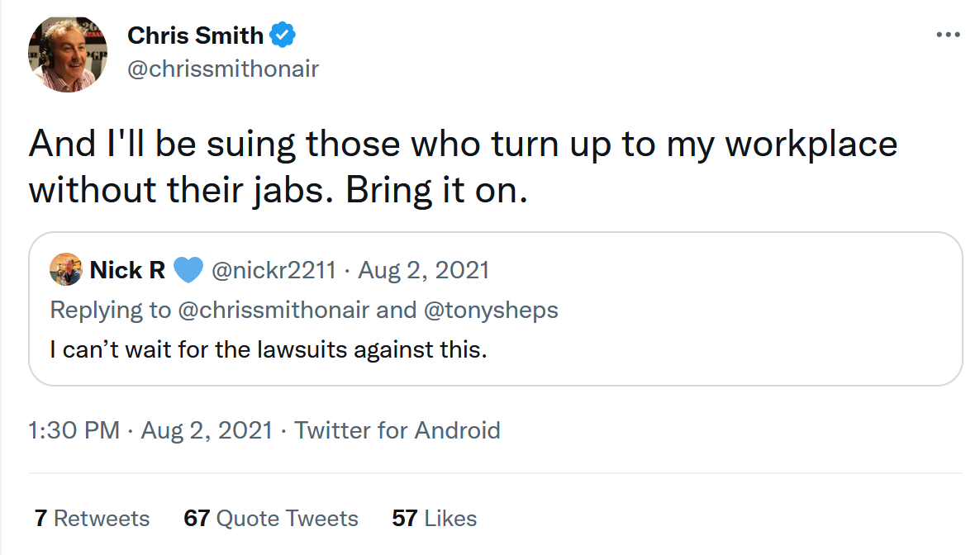Open the three-dot more options menu
Image resolution: width=980 pixels, height=555 pixels.
[x=947, y=36]
